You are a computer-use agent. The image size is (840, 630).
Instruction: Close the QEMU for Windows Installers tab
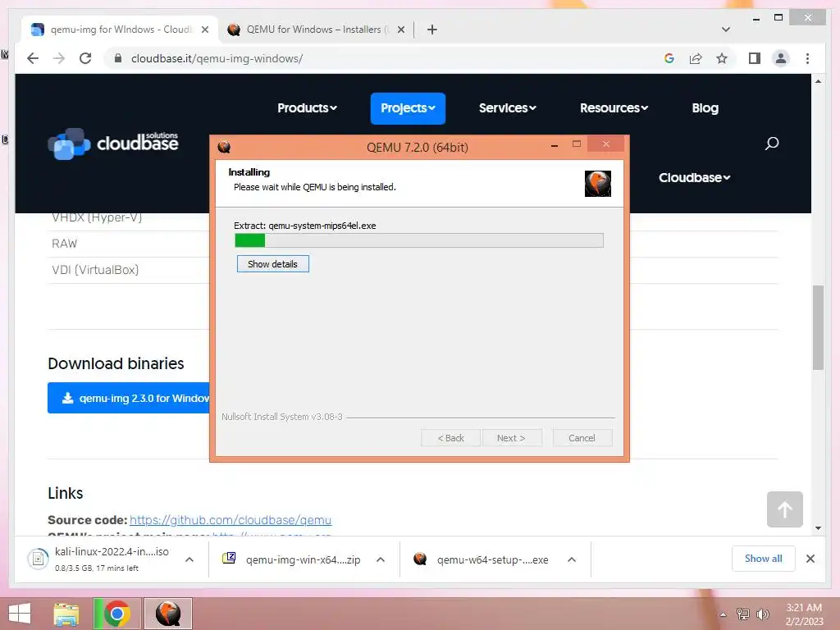[400, 30]
